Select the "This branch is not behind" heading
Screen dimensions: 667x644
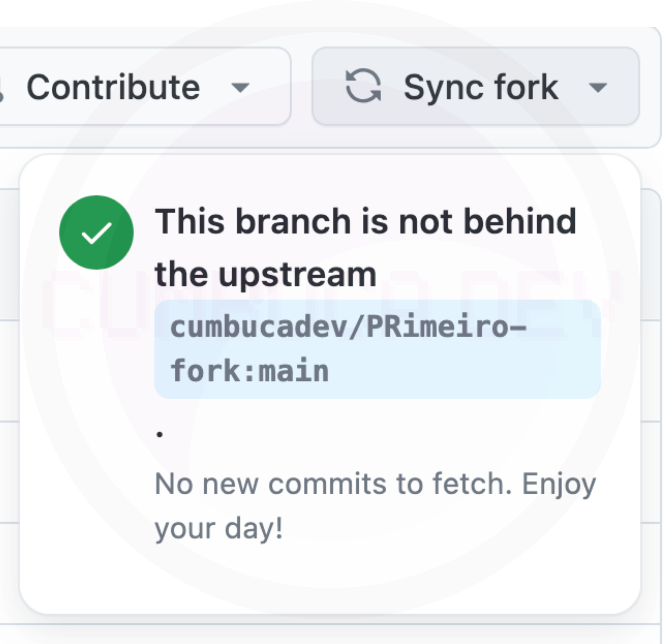point(365,221)
